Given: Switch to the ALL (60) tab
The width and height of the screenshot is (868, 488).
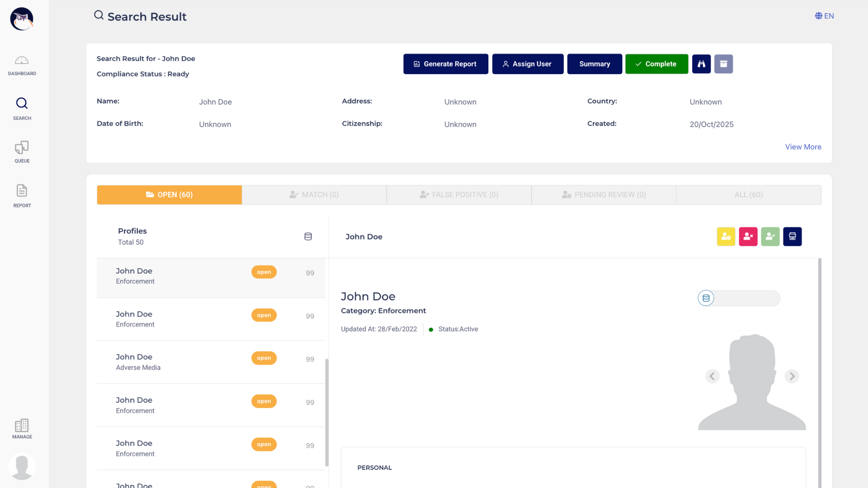Looking at the screenshot, I should click(x=748, y=195).
